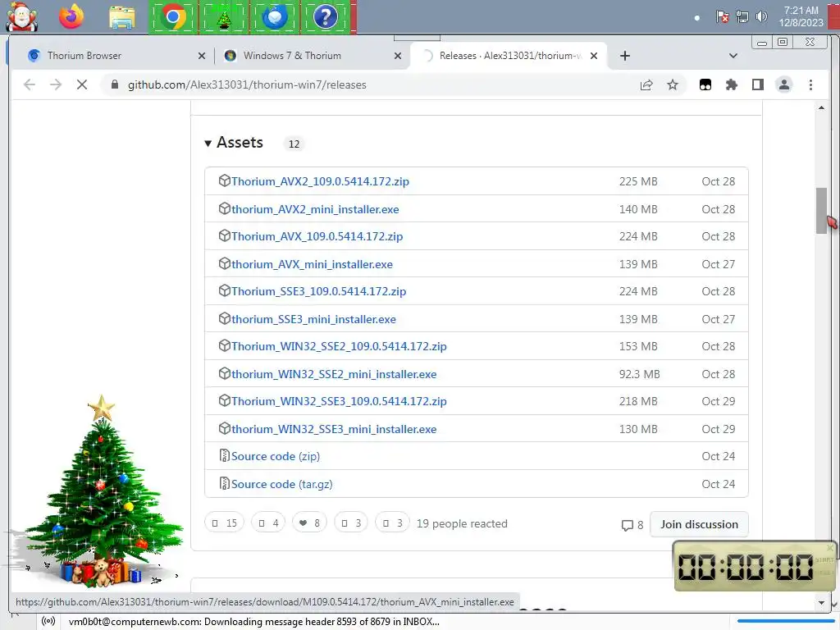Bookmark this page with star

[673, 84]
